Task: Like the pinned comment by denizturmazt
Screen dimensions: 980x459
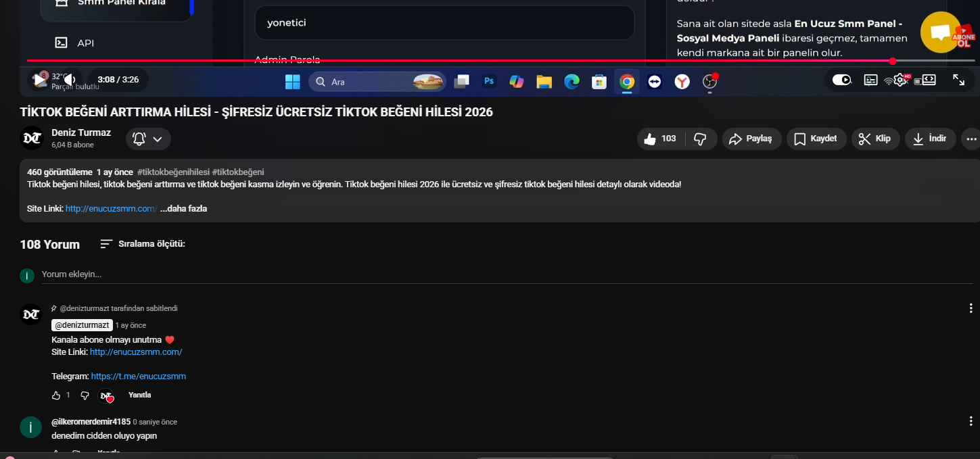Action: tap(56, 395)
